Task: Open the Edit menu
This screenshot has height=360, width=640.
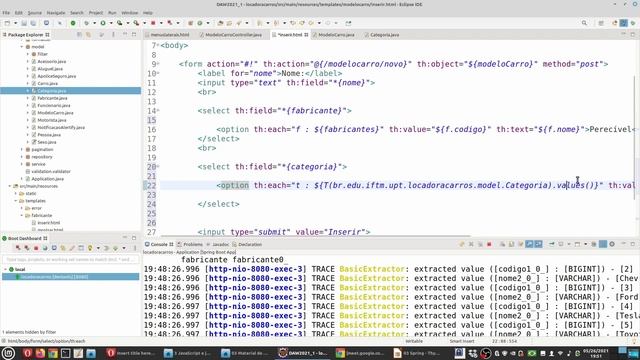Action: pyautogui.click(x=19, y=13)
